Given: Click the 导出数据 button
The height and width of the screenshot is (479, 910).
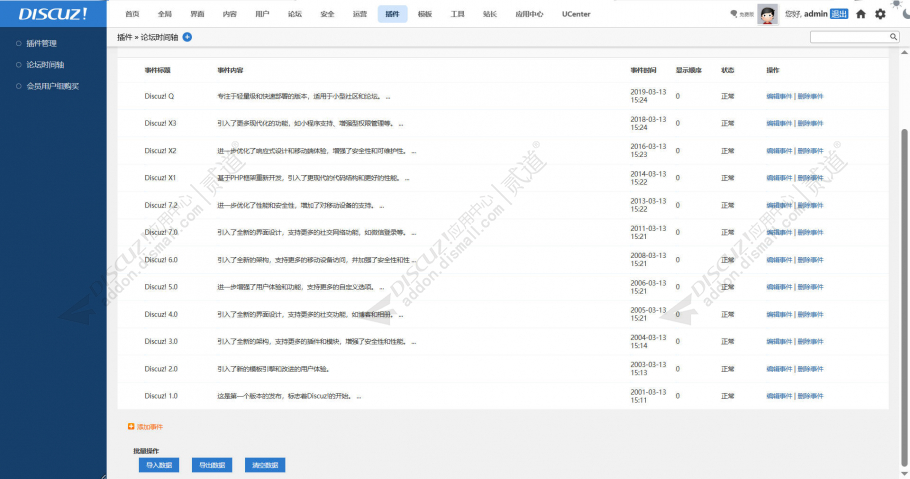Looking at the screenshot, I should [212, 465].
